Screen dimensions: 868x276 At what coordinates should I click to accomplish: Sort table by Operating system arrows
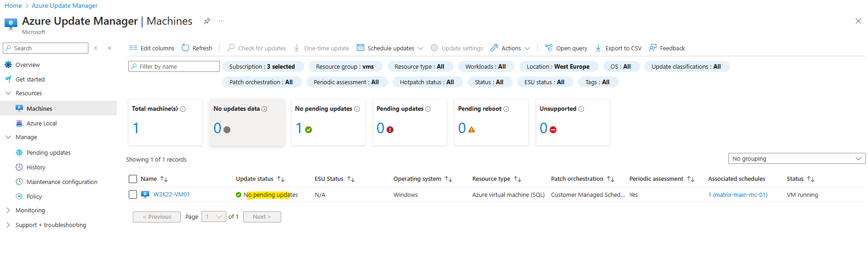pos(448,179)
